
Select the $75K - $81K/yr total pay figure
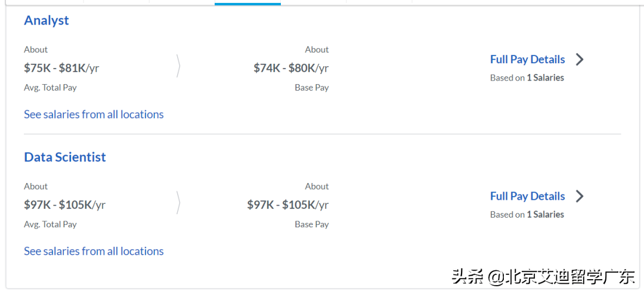coord(61,68)
